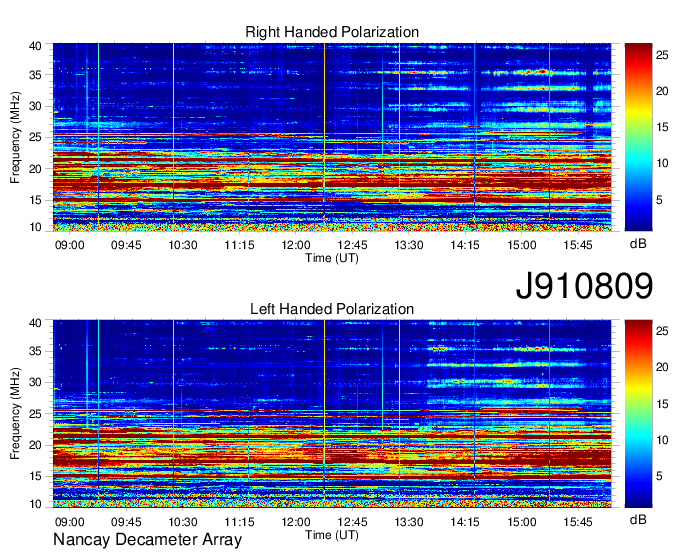
Task: Click the 09:45 tick on top plot
Action: click(126, 245)
